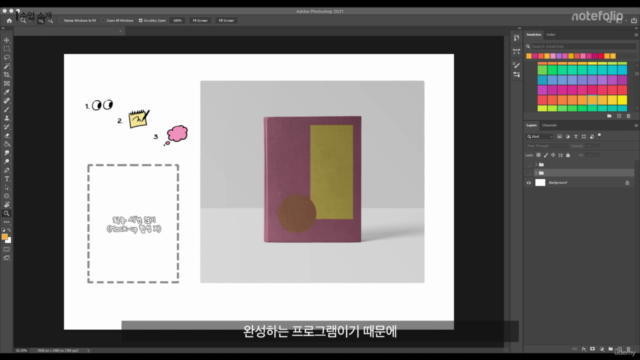Click the foreground orange color swatch

(4, 237)
